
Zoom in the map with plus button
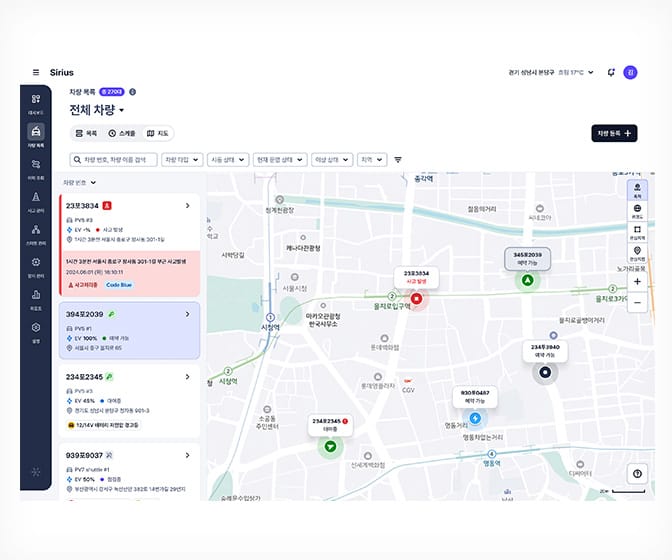point(637,282)
